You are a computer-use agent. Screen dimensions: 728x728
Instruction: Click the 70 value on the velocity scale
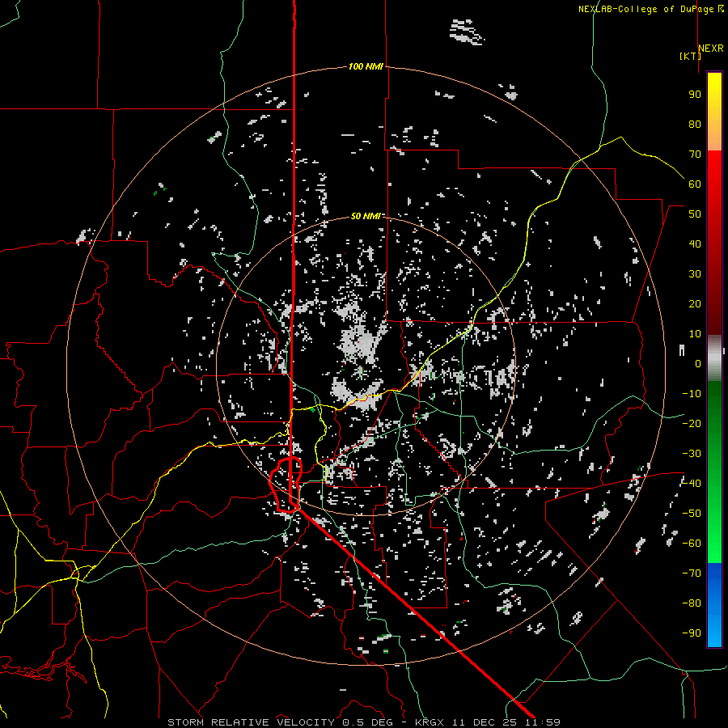click(x=695, y=154)
